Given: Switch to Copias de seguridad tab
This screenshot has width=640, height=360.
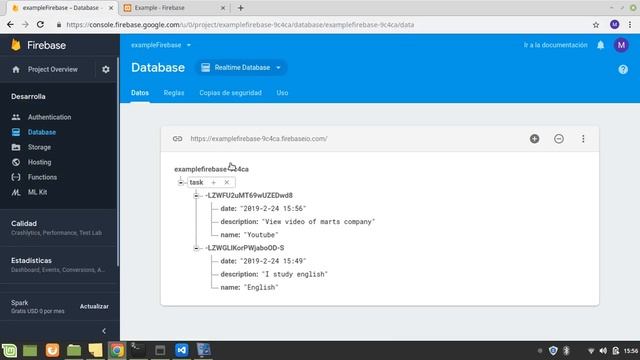Looking at the screenshot, I should point(230,93).
